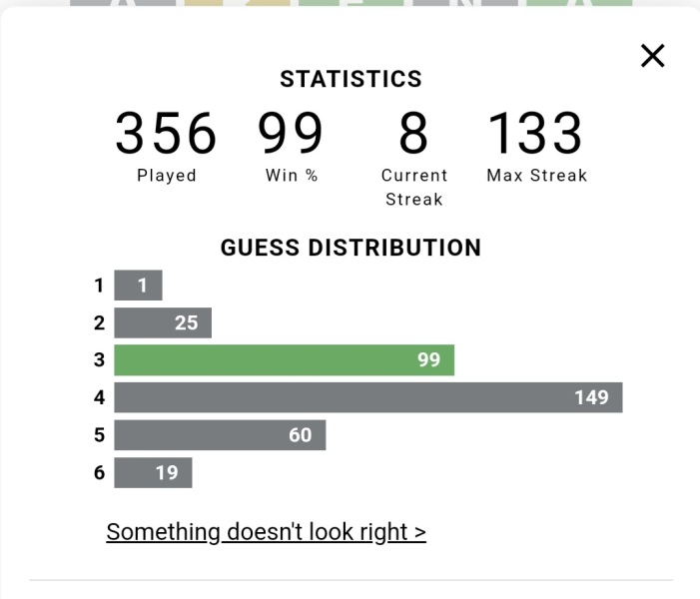Click row label 1 in guess distribution

pos(99,286)
